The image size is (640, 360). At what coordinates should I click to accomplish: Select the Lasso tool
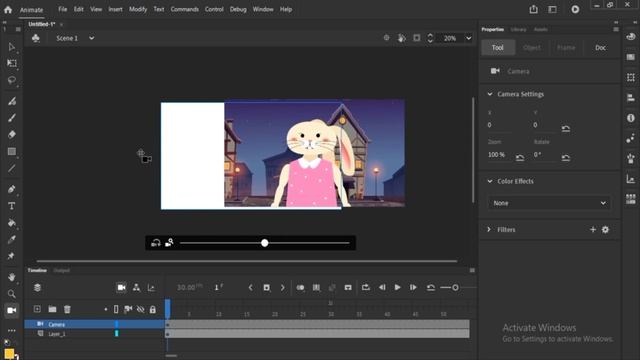point(11,80)
